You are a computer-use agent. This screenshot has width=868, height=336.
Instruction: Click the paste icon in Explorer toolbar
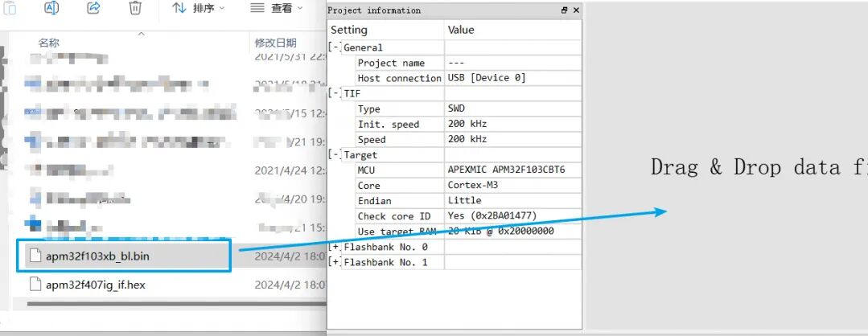click(10, 8)
